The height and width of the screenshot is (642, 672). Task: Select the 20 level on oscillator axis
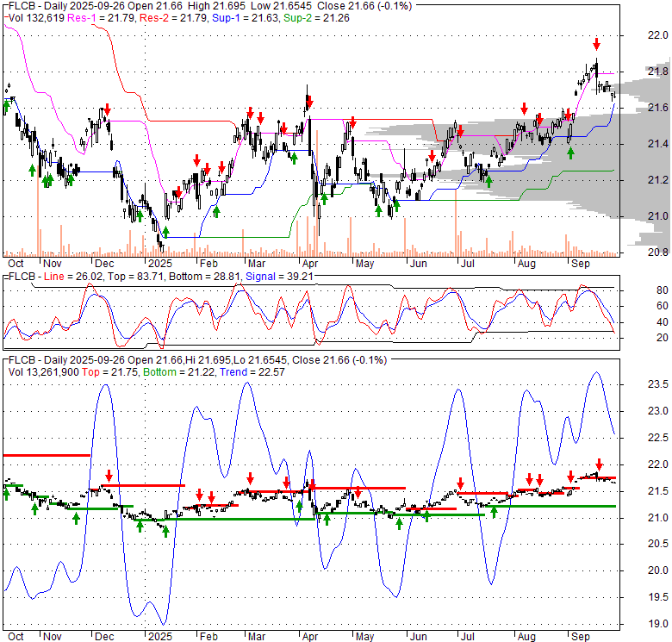coord(663,338)
